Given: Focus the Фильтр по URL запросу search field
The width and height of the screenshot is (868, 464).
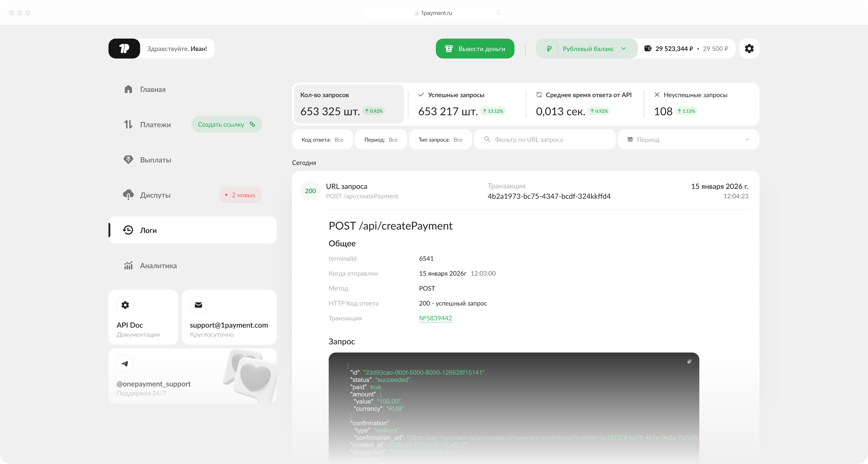Looking at the screenshot, I should coord(545,140).
